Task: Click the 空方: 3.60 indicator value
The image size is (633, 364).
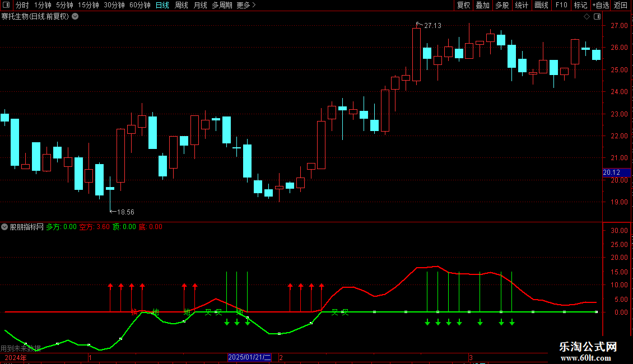Action: pos(95,227)
